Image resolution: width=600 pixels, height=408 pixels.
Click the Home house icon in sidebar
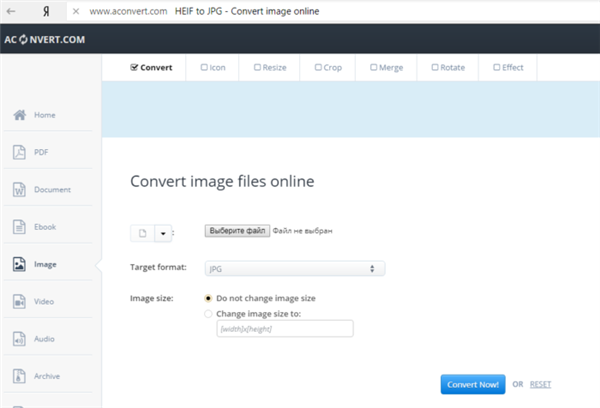click(20, 115)
